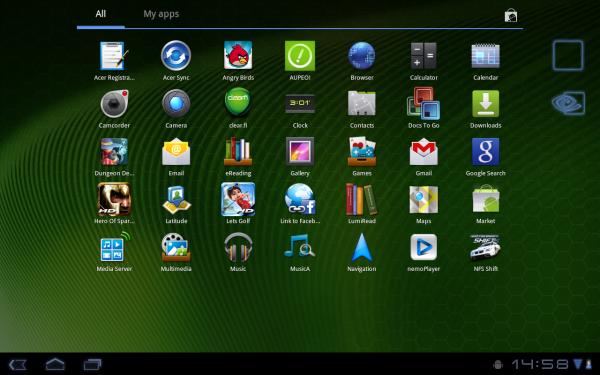Switch to the All apps tab
The height and width of the screenshot is (375, 600).
[x=101, y=14]
